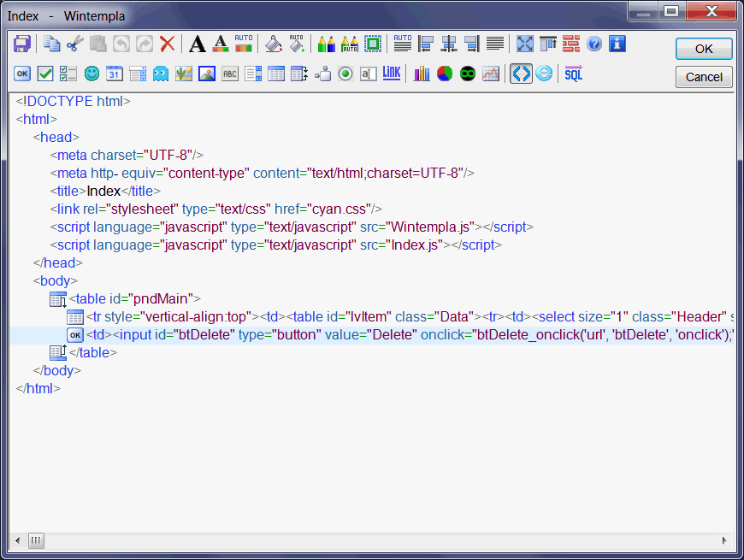The width and height of the screenshot is (744, 560).
Task: Insert a checklist control icon
Action: click(68, 74)
